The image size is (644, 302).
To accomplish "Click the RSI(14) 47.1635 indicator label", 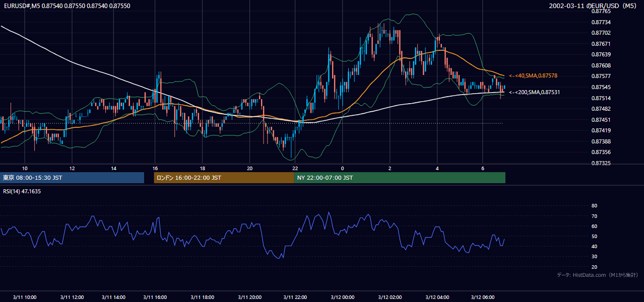I will (22, 191).
